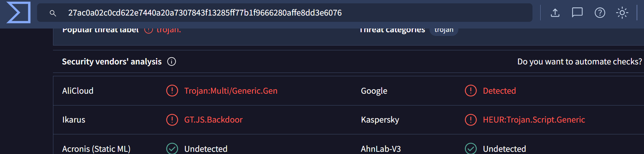Image resolution: width=644 pixels, height=154 pixels.
Task: Click the Trojan:Multi/Generic.Gen detection text
Action: [x=231, y=91]
